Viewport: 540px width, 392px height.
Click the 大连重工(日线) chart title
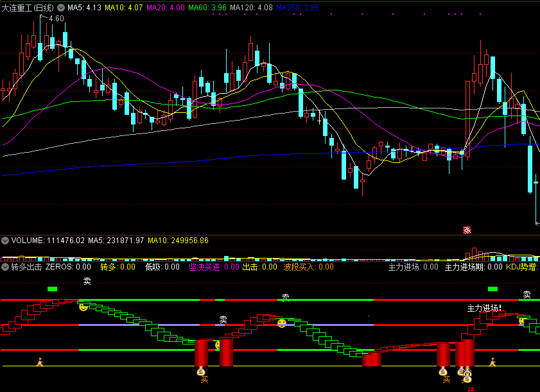[x=28, y=8]
